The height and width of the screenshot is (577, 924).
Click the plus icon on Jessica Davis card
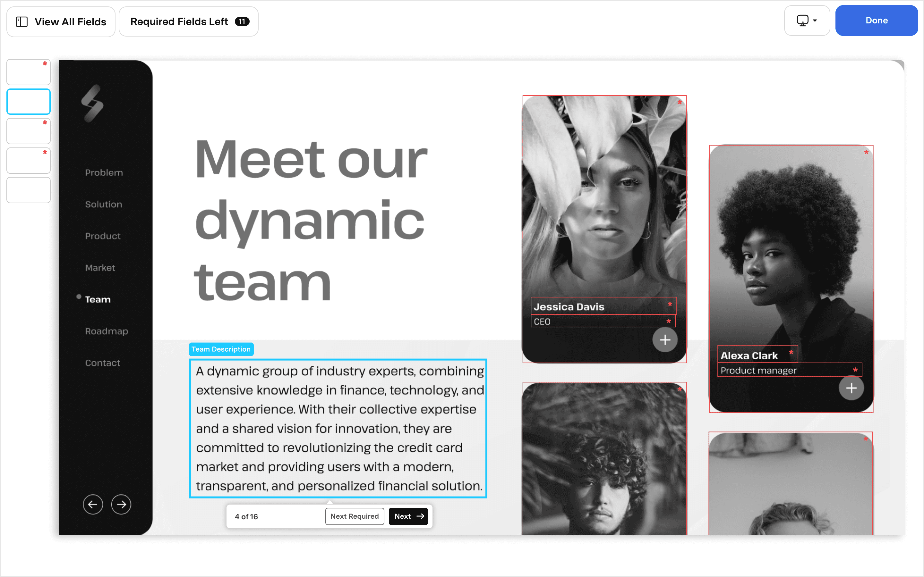click(665, 340)
